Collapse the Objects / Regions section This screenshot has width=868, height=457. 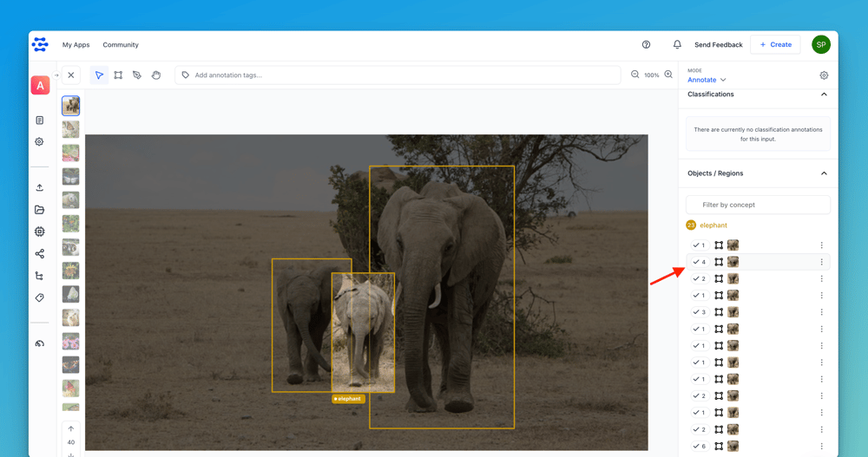coord(824,173)
